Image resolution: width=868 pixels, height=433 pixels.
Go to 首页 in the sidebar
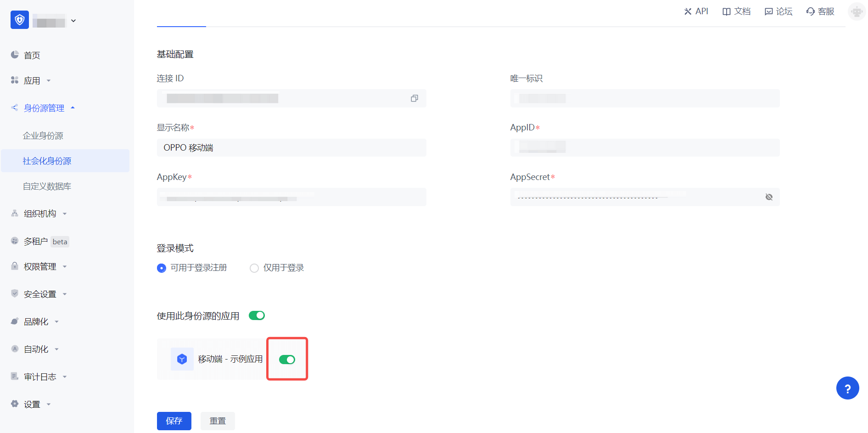(32, 56)
